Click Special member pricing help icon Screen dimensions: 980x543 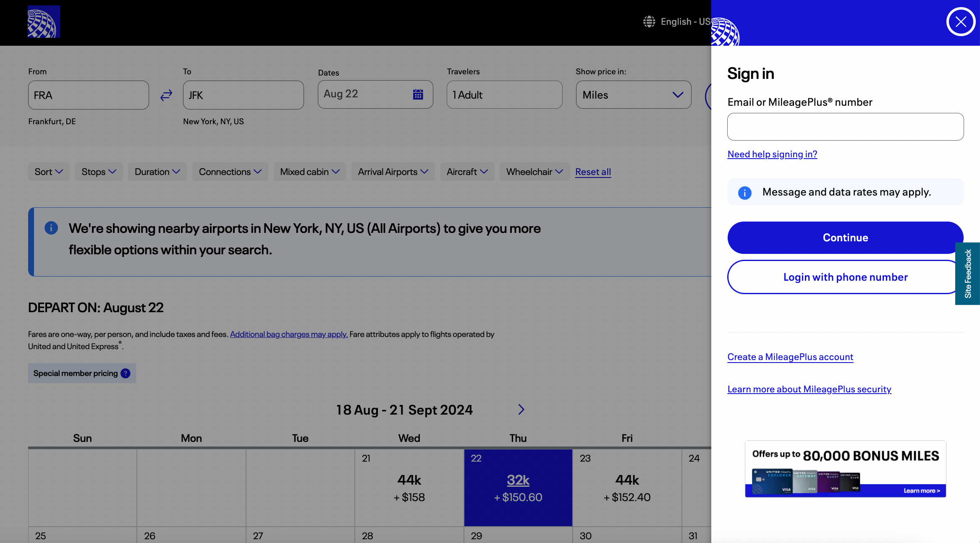[126, 373]
